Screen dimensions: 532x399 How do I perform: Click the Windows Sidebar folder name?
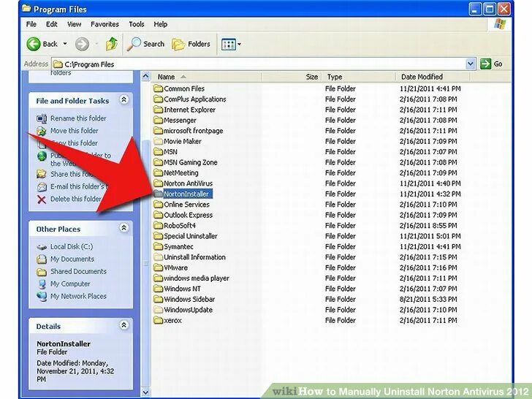click(189, 300)
